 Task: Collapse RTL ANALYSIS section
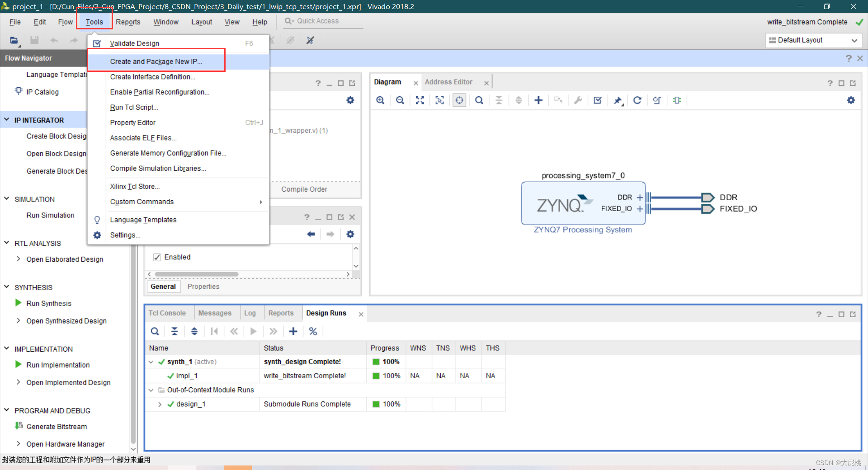tap(7, 243)
